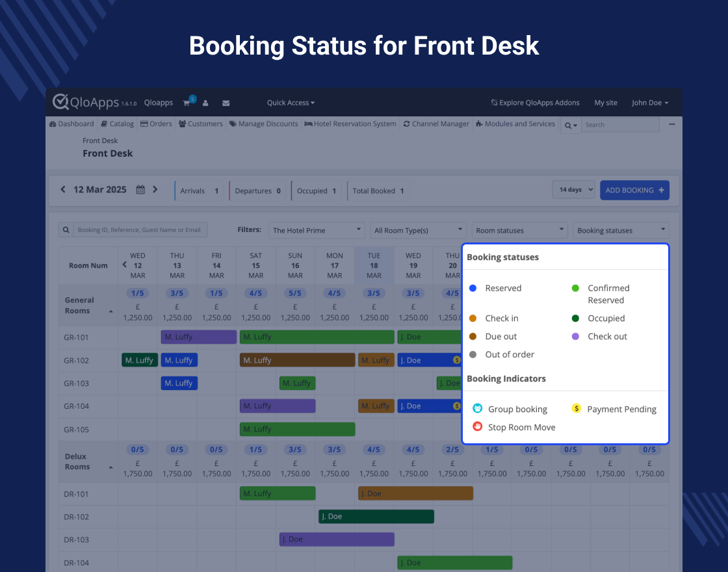This screenshot has width=728, height=572.
Task: Click the user profile icon in header
Action: click(205, 103)
